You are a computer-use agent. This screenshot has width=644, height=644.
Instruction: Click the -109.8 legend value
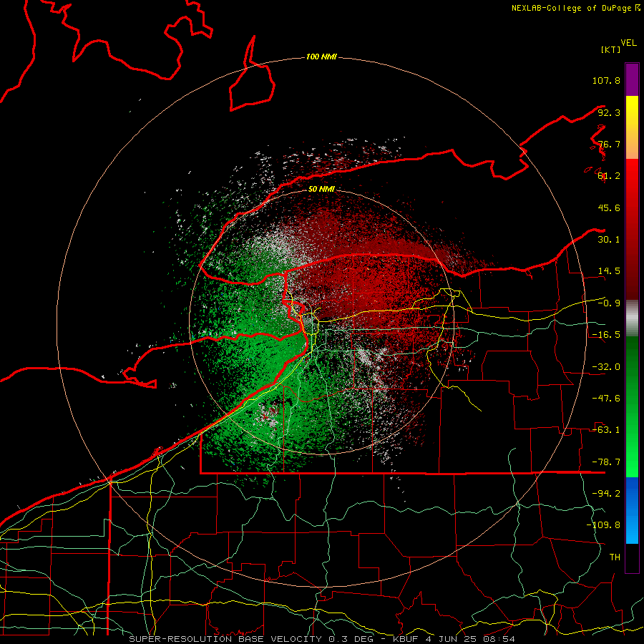coord(603,525)
